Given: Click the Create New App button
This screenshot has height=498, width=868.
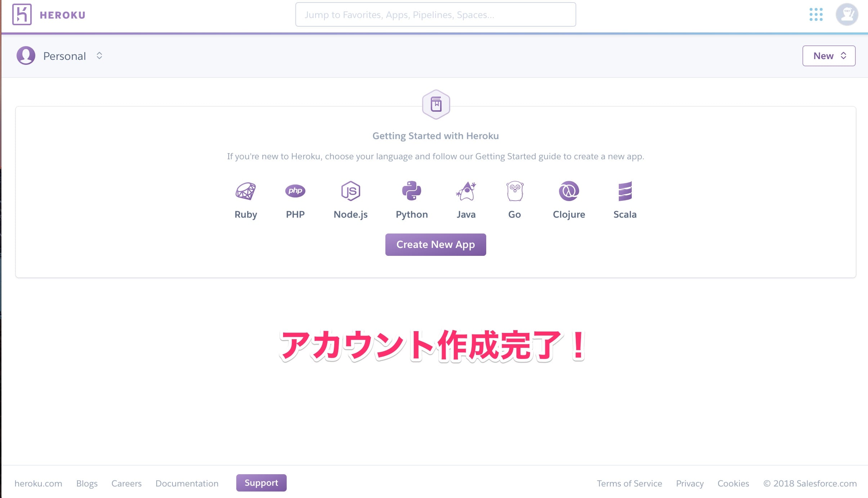Looking at the screenshot, I should (435, 245).
